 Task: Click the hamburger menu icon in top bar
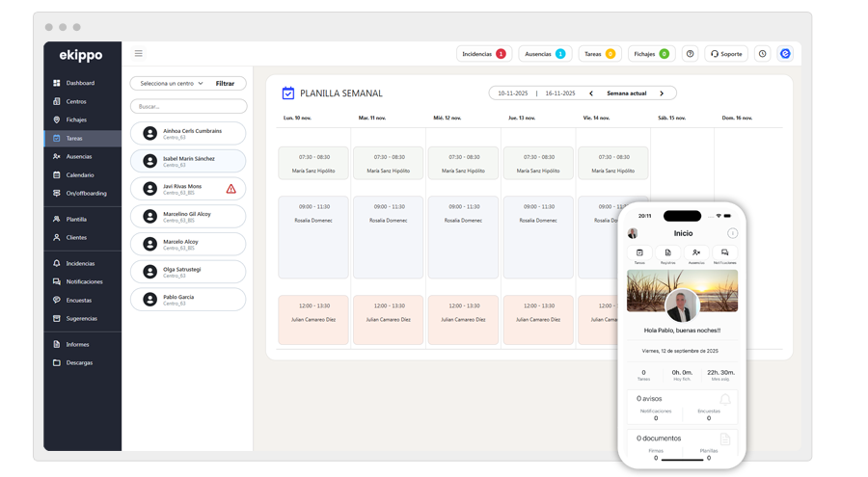139,54
